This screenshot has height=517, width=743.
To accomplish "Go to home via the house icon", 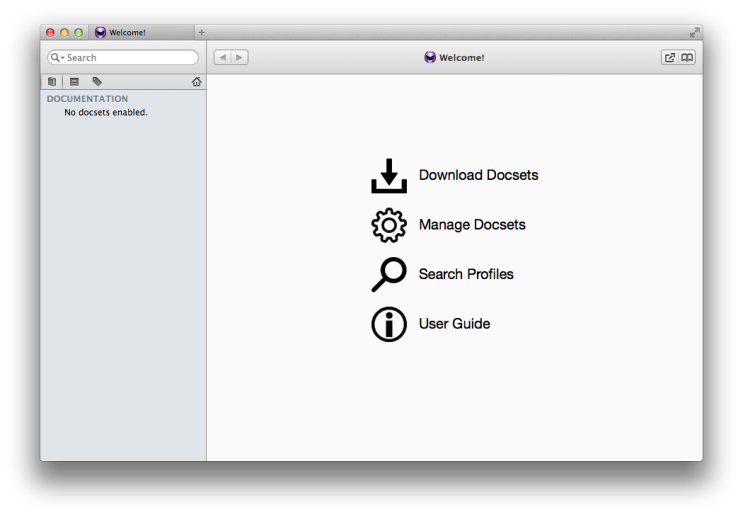I will [x=196, y=82].
